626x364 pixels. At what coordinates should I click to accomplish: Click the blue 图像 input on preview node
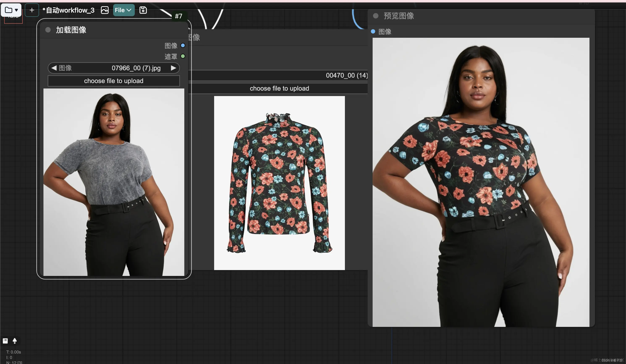pyautogui.click(x=373, y=31)
